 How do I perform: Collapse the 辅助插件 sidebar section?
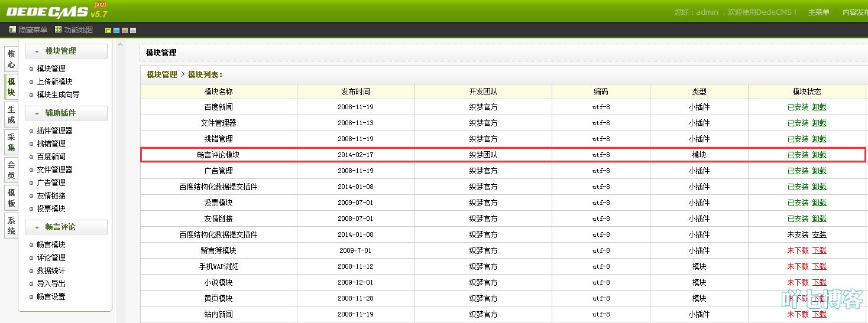click(x=66, y=113)
